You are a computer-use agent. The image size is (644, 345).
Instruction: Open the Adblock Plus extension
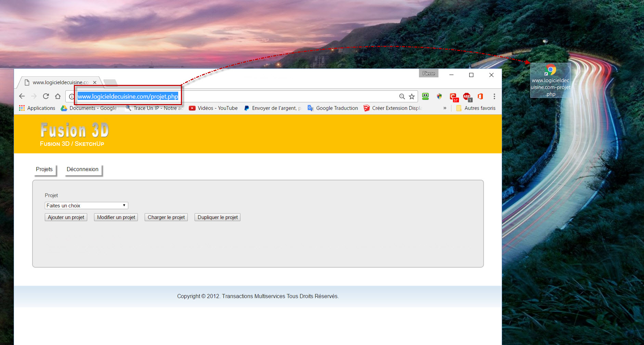pos(467,97)
